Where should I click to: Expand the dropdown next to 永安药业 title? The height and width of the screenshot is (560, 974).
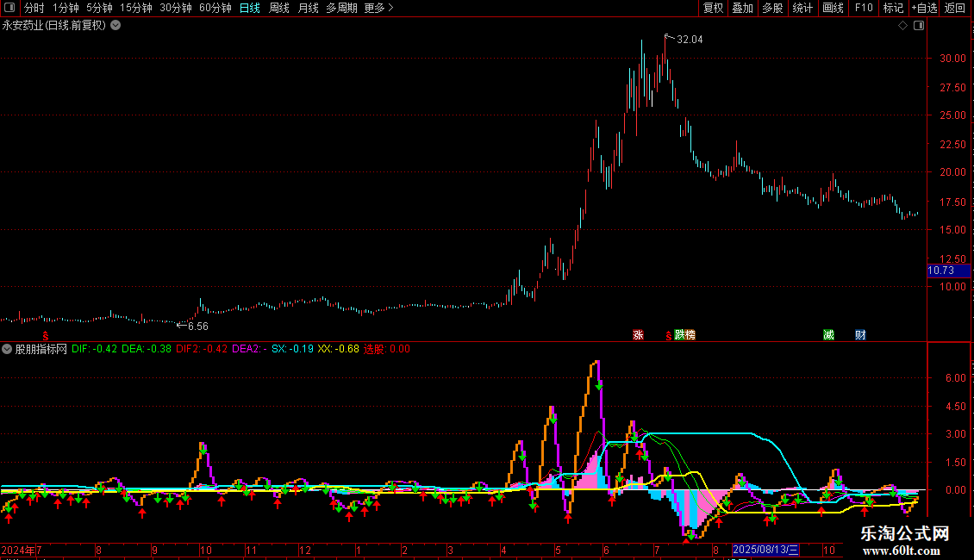coord(116,26)
